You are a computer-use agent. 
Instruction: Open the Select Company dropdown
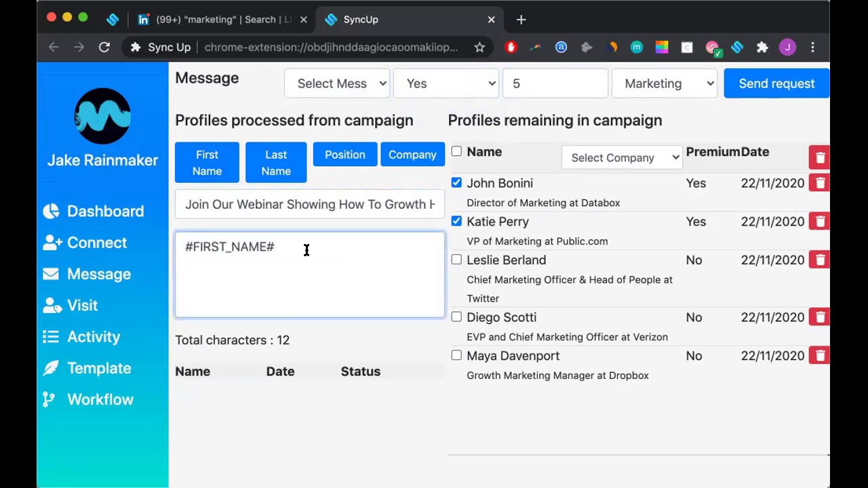[x=622, y=158]
